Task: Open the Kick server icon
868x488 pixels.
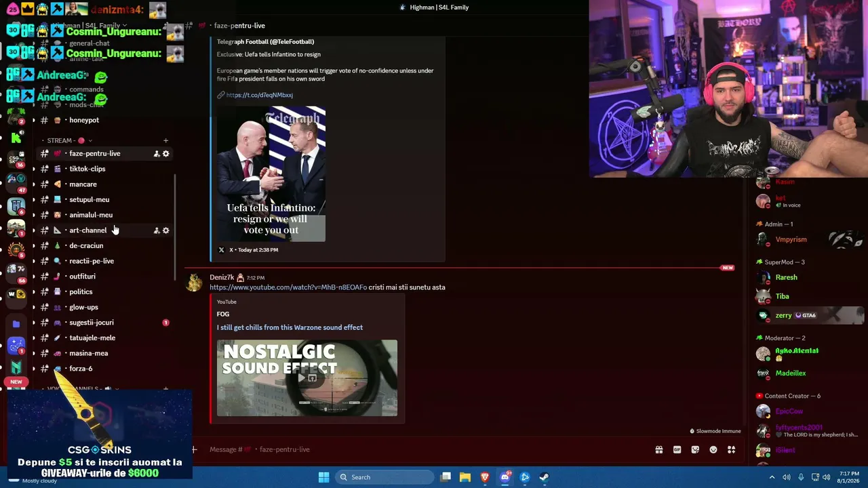Action: [16, 138]
